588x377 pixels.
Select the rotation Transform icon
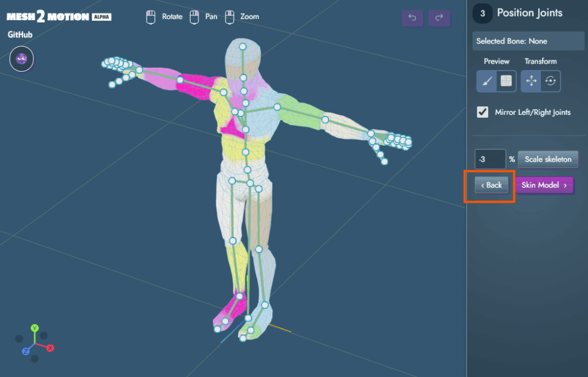click(550, 80)
